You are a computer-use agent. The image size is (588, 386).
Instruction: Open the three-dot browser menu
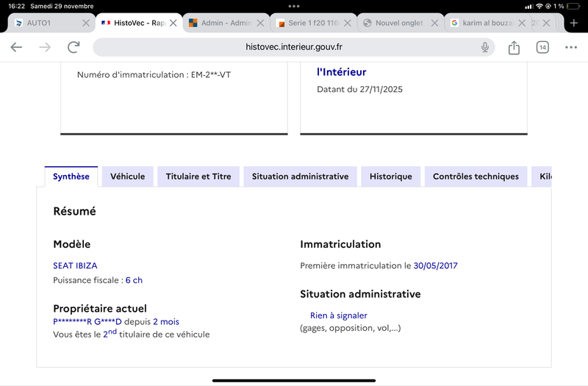(571, 48)
